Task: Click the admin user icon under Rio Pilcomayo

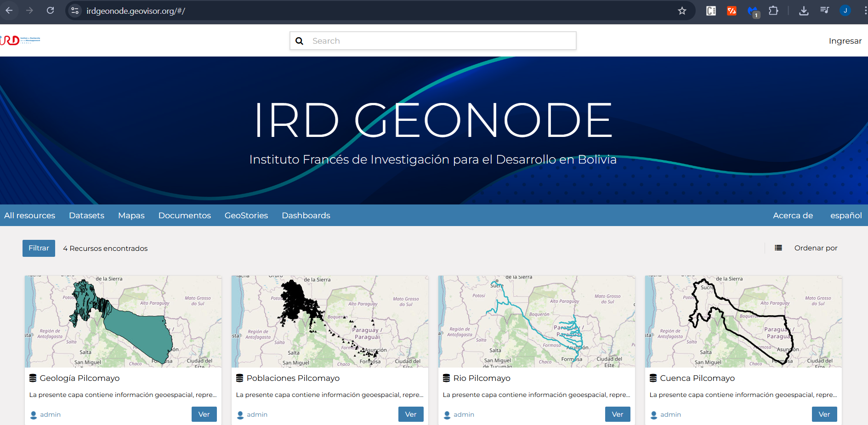Action: coord(447,414)
